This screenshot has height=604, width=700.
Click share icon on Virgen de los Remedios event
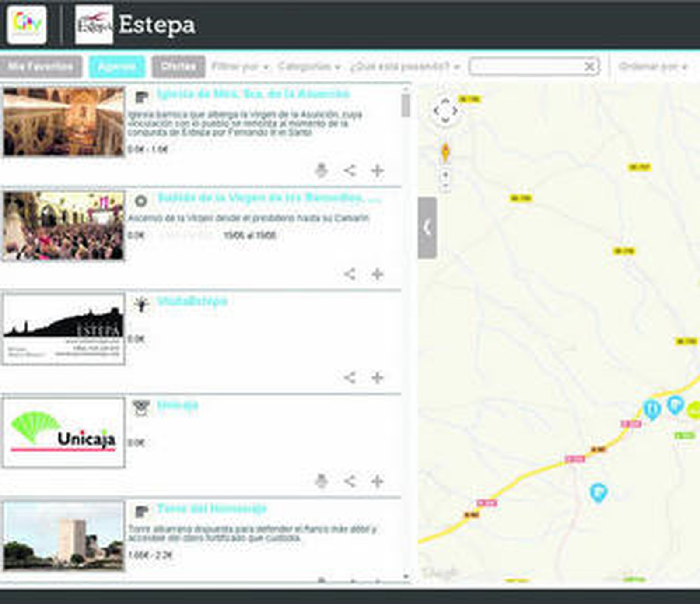click(x=349, y=274)
